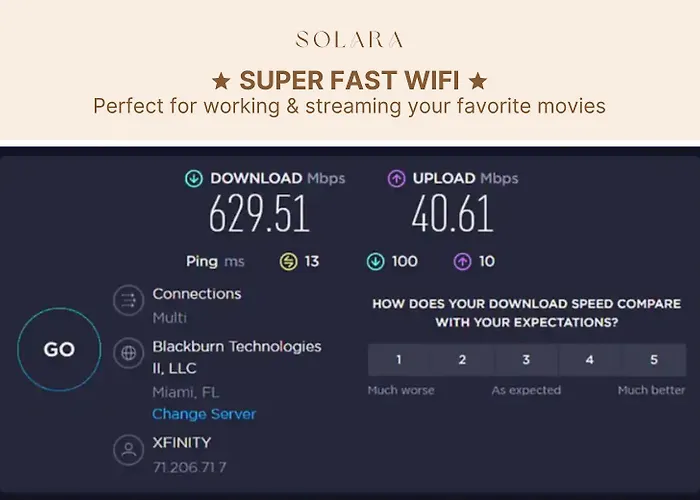
Task: Select rating 2 on the survey
Action: [x=462, y=360]
